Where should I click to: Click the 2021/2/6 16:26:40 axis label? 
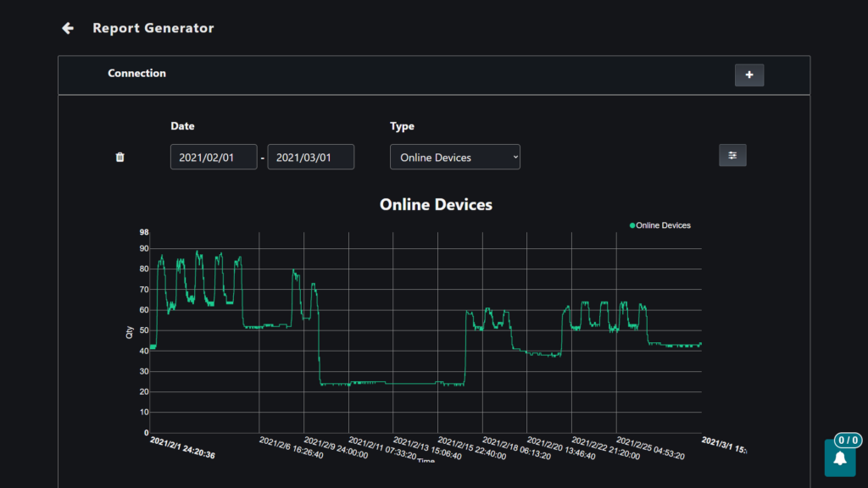coord(291,448)
